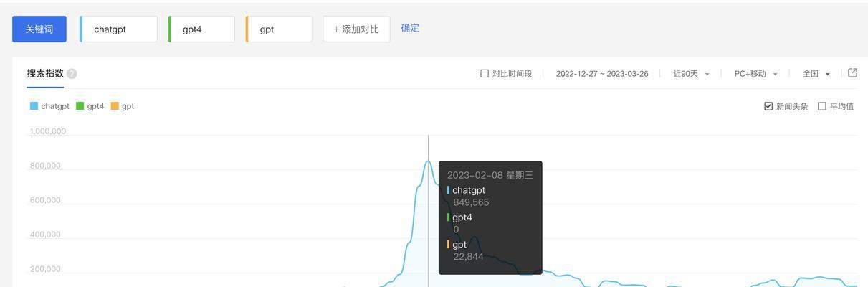Click the gpt4 legend label text
Image resolution: width=868 pixels, height=287 pixels.
click(95, 106)
